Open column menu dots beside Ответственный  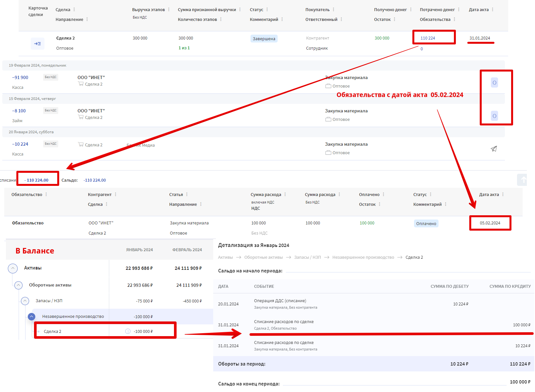[341, 19]
